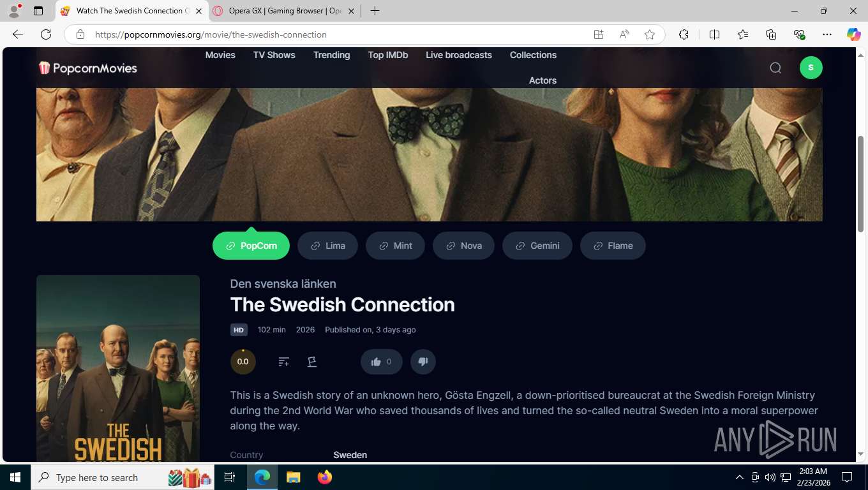View site information lock icon
This screenshot has width=868, height=490.
point(80,34)
